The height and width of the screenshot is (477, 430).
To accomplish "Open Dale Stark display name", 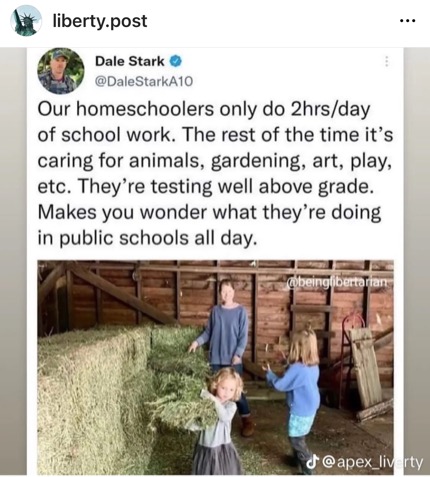I will [130, 61].
